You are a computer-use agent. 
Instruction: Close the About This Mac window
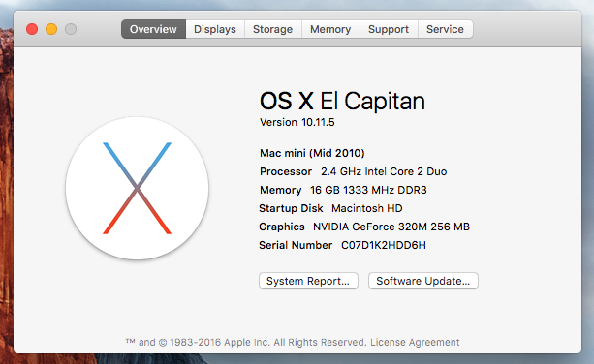(32, 29)
